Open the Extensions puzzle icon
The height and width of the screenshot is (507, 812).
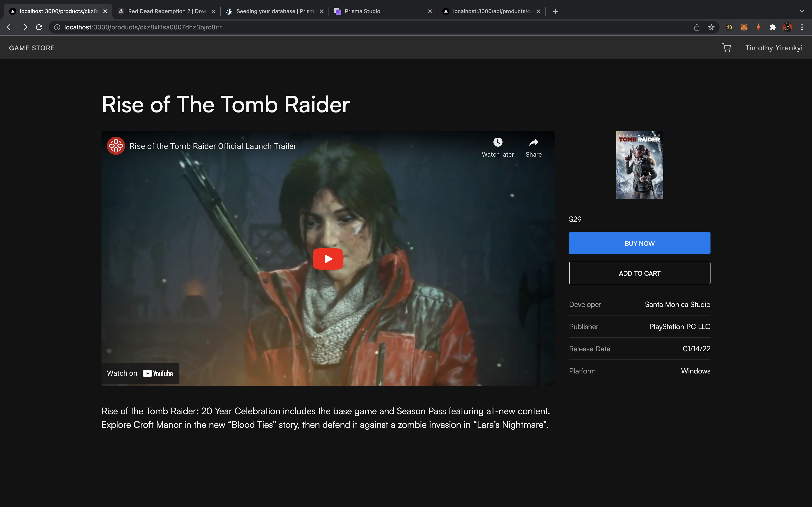[773, 27]
